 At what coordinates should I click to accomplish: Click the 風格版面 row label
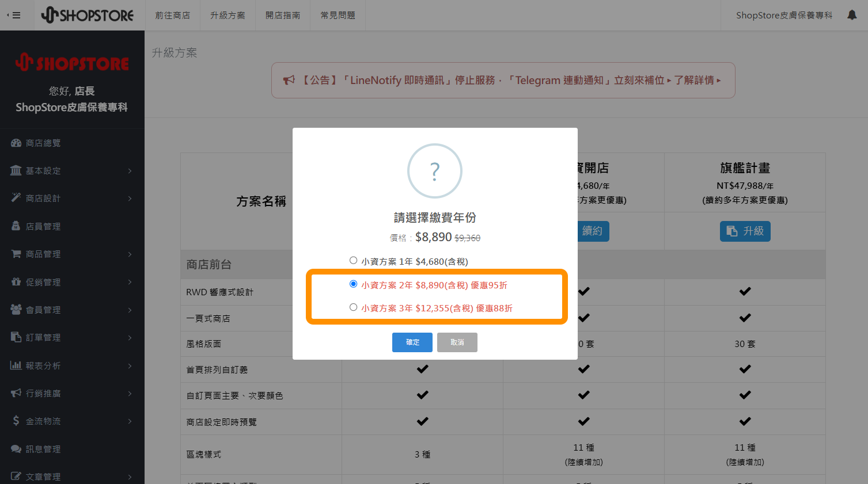(x=204, y=344)
